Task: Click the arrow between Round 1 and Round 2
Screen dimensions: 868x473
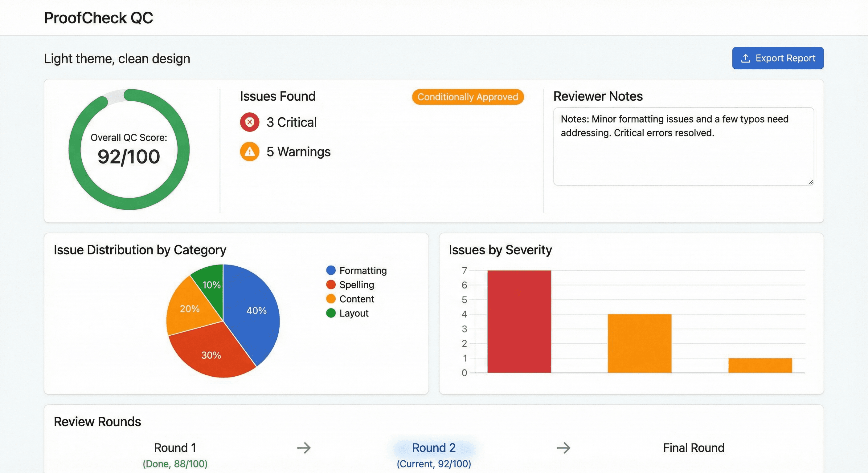Action: tap(304, 448)
